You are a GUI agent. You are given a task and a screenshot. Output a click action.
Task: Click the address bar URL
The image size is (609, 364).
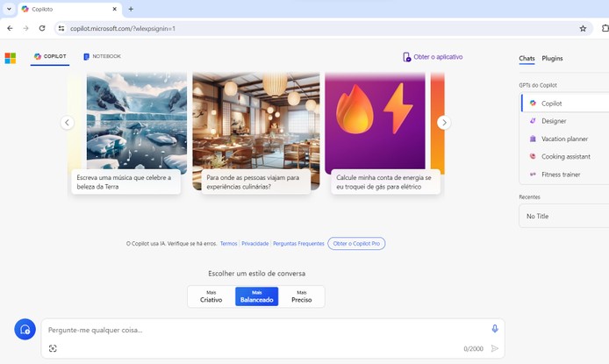point(123,28)
